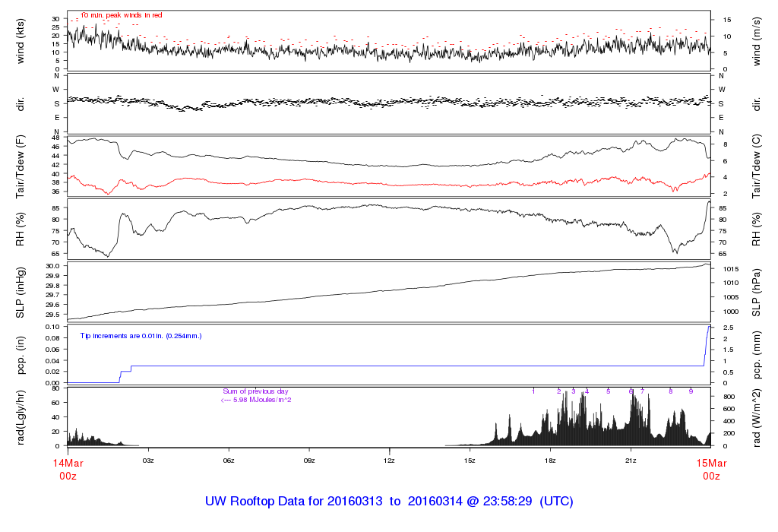This screenshot has height=532, width=778.
Task: Click the 'Tair/Tdew (F)' left axis label
Action: click(21, 166)
